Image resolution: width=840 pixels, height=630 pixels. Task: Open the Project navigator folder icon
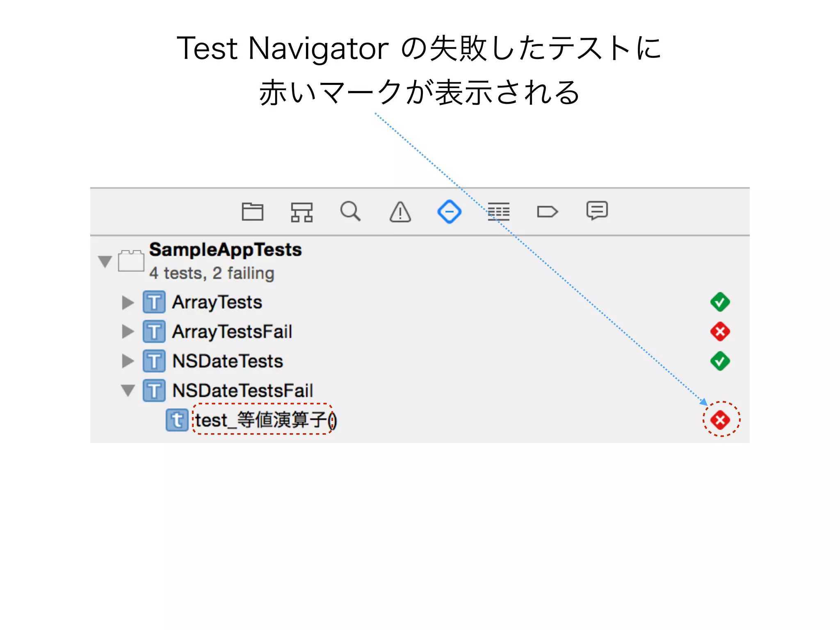point(252,212)
